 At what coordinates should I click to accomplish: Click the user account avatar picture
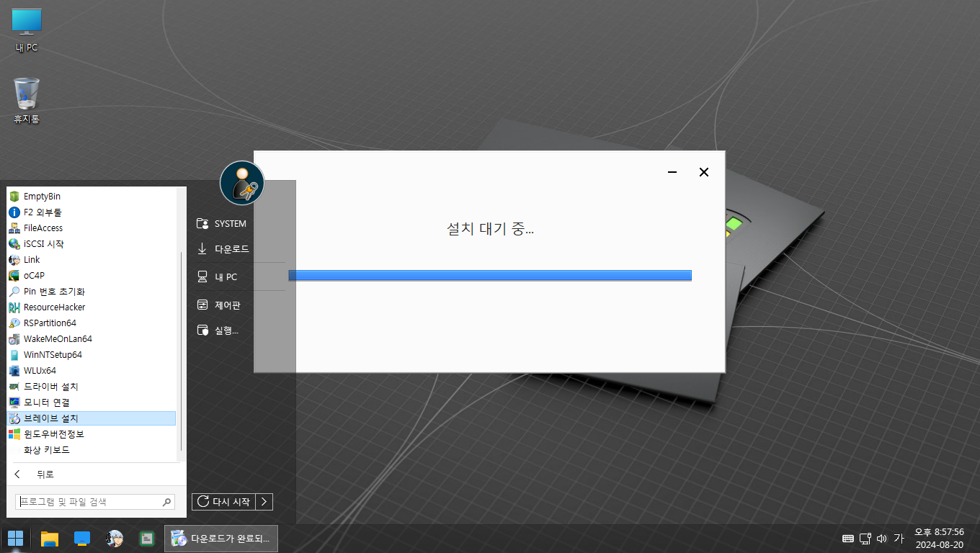pyautogui.click(x=242, y=183)
